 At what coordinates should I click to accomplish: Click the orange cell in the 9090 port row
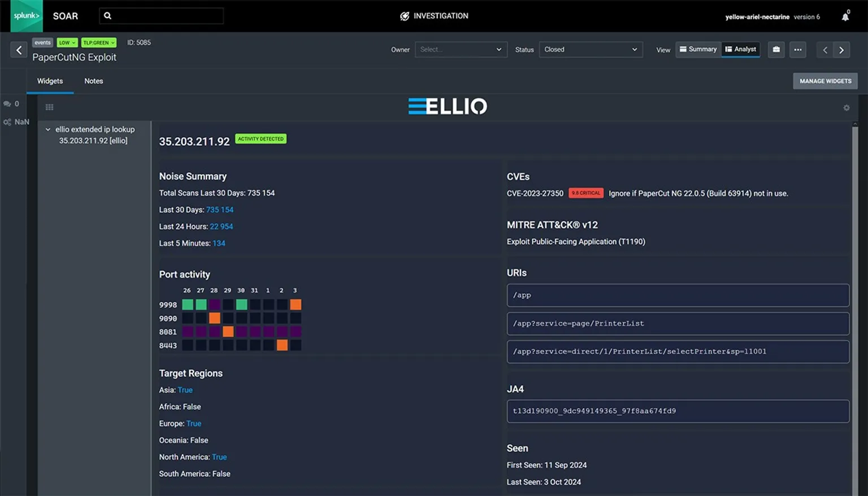(x=214, y=318)
